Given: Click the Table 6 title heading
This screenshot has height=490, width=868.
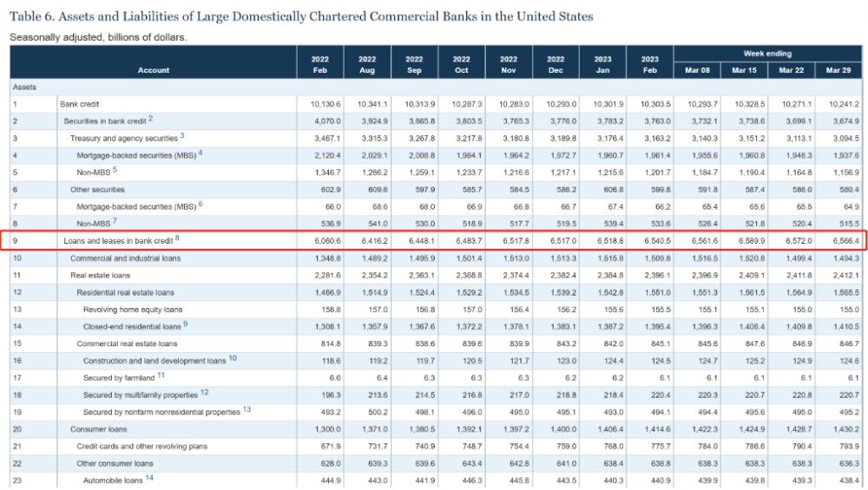Looking at the screenshot, I should tap(301, 16).
